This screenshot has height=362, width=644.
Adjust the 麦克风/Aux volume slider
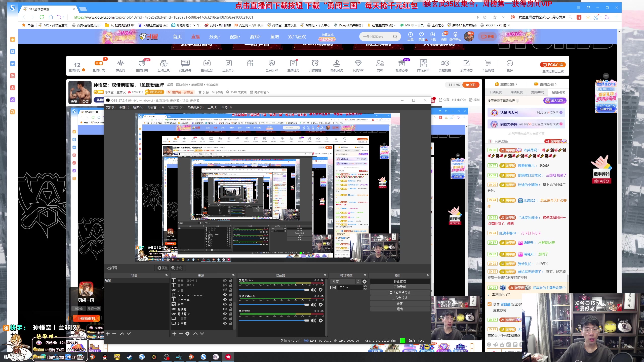(274, 290)
